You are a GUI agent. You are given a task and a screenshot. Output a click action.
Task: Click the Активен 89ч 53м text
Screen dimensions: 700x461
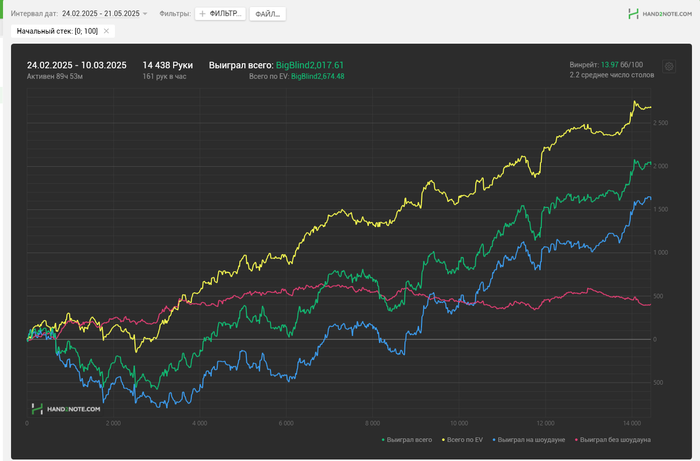pos(54,76)
